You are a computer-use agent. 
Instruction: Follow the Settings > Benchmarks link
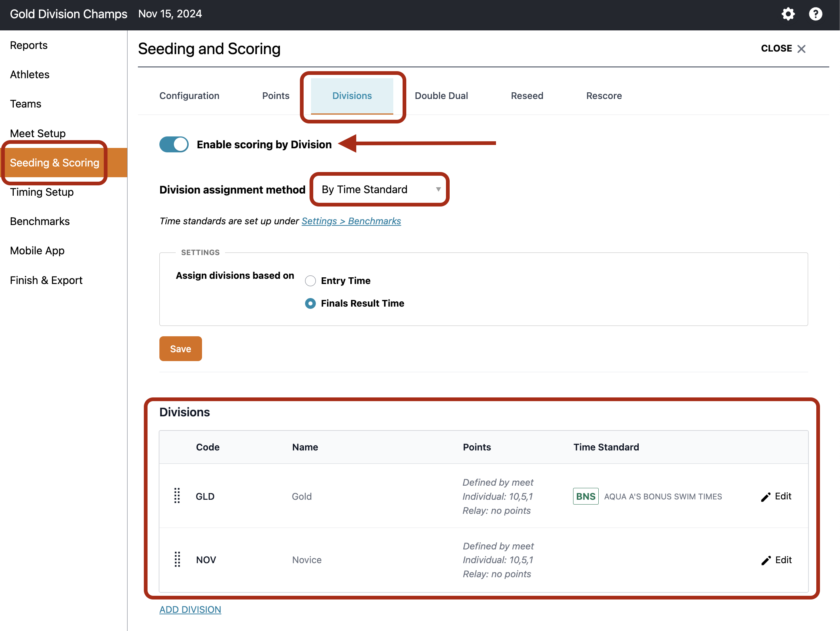[x=351, y=221]
